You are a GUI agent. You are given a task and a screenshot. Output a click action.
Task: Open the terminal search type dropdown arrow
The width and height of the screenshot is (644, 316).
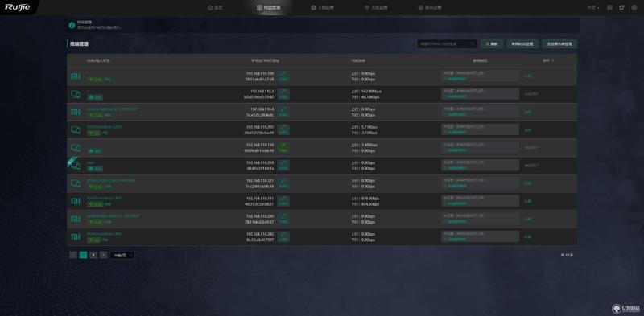coord(473,43)
